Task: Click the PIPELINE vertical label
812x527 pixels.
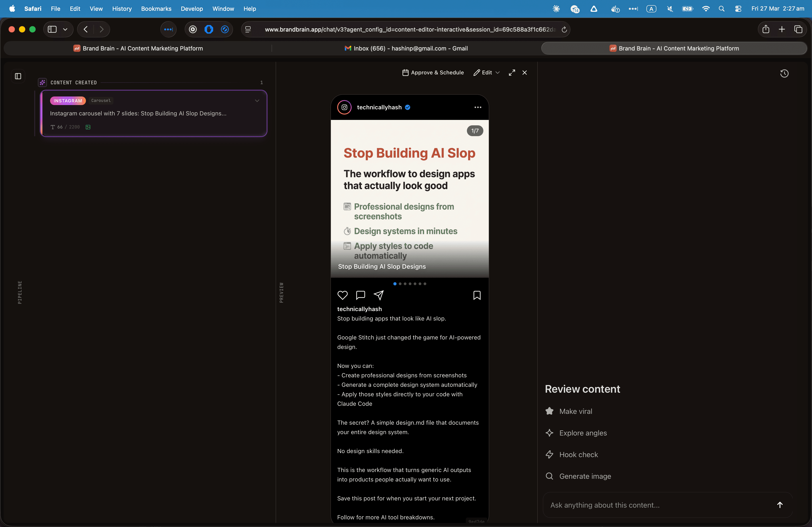Action: (x=20, y=292)
